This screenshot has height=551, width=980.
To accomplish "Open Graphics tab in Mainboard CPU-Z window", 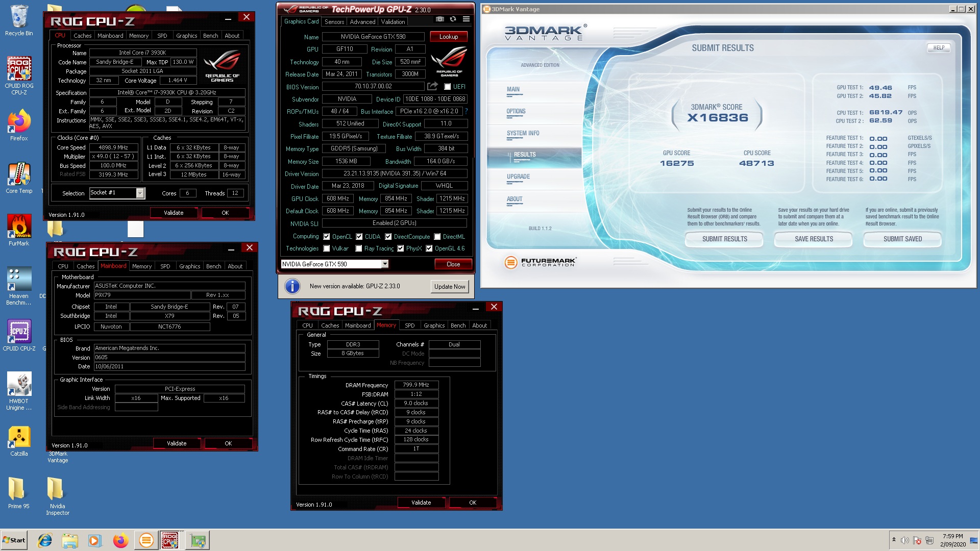I will [189, 266].
